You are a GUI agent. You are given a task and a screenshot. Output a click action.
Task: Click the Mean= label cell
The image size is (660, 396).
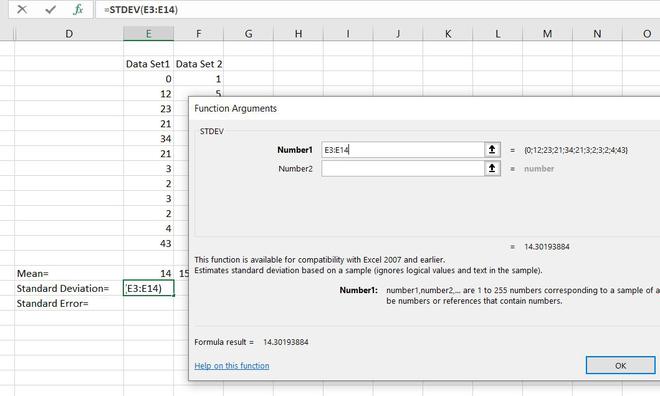click(x=69, y=274)
